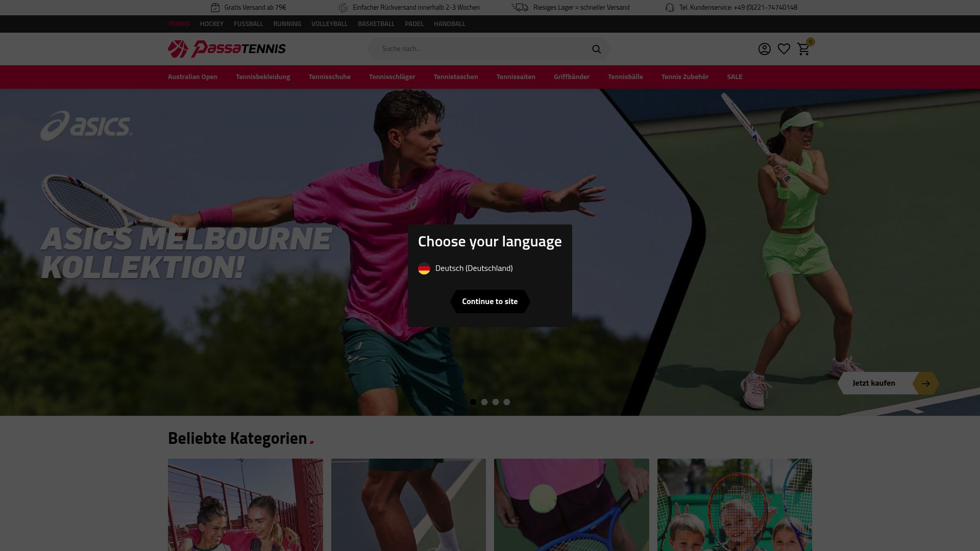Screen dimensions: 980x551
Task: Switch to the Fussball sport tab
Action: pos(249,24)
